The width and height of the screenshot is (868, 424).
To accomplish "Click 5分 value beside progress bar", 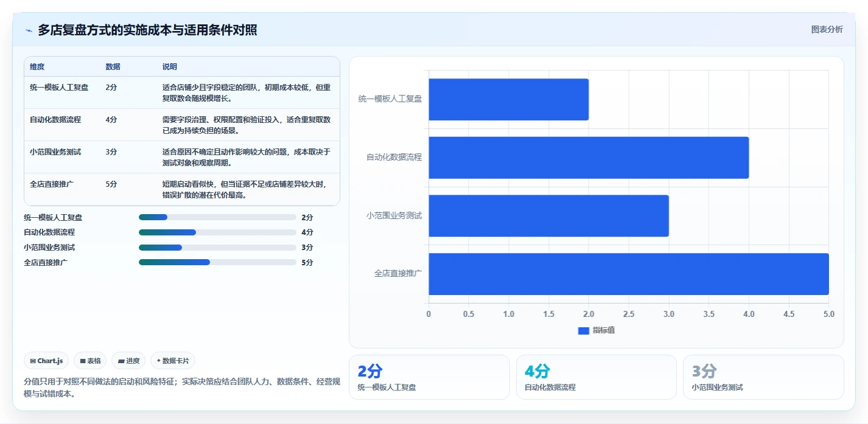I will 307,263.
